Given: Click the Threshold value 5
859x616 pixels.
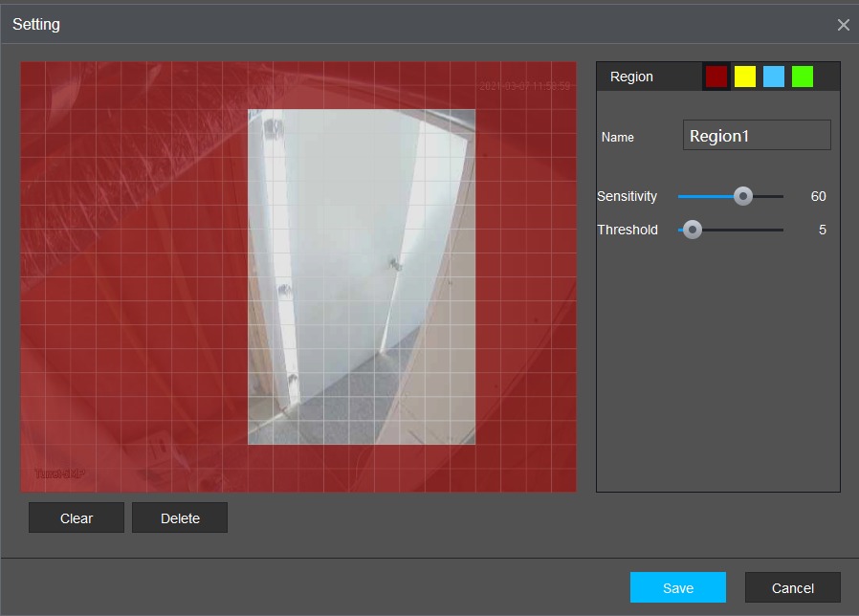Looking at the screenshot, I should [822, 230].
